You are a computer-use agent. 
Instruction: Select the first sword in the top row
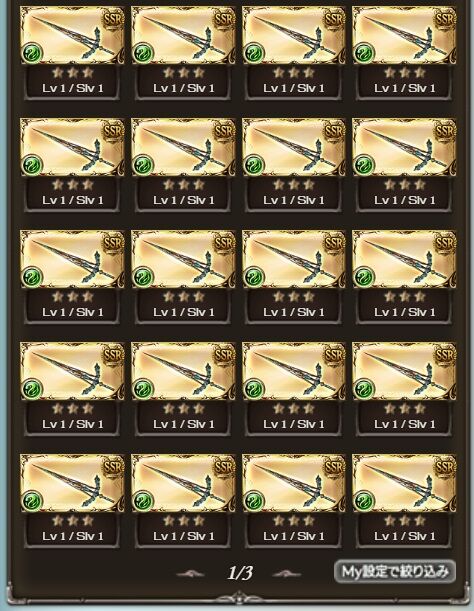73,35
